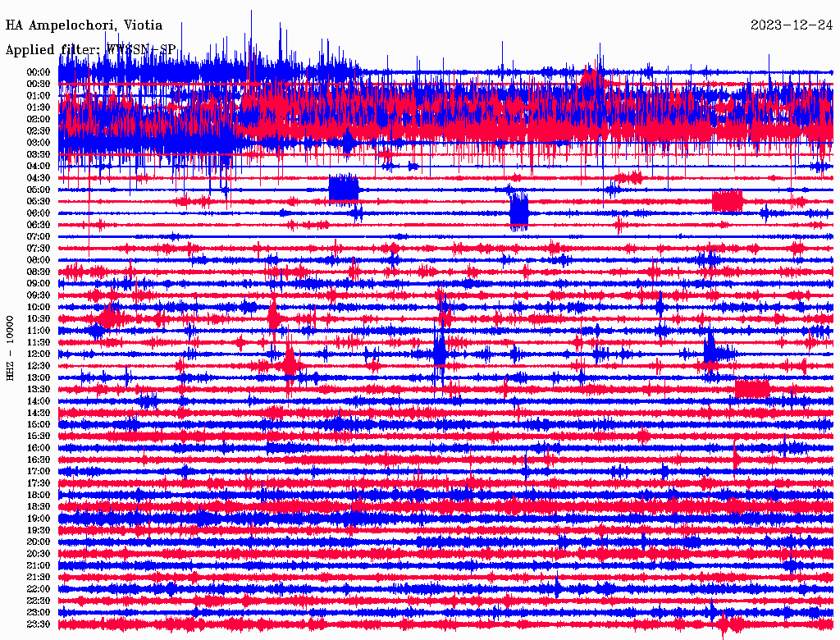840x640 pixels.
Task: Select the 08:00 time row label
Action: 39,260
